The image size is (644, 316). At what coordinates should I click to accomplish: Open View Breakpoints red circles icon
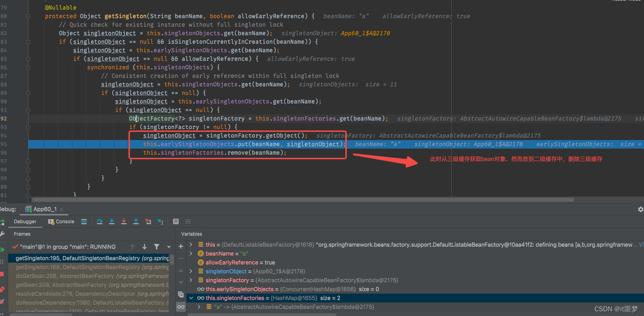click(2, 289)
